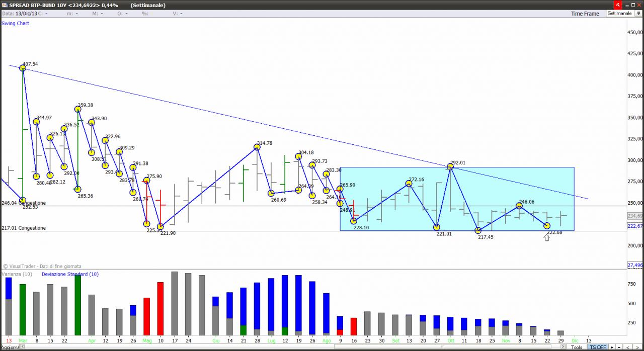Click the horizontal scrollbar track
Viewport: 644px width, 351px height.
pyautogui.click(x=292, y=346)
